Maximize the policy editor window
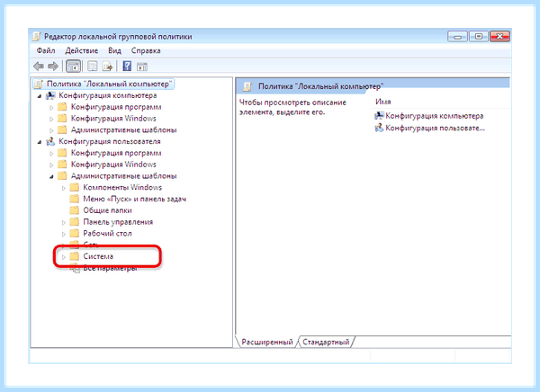 (x=479, y=37)
